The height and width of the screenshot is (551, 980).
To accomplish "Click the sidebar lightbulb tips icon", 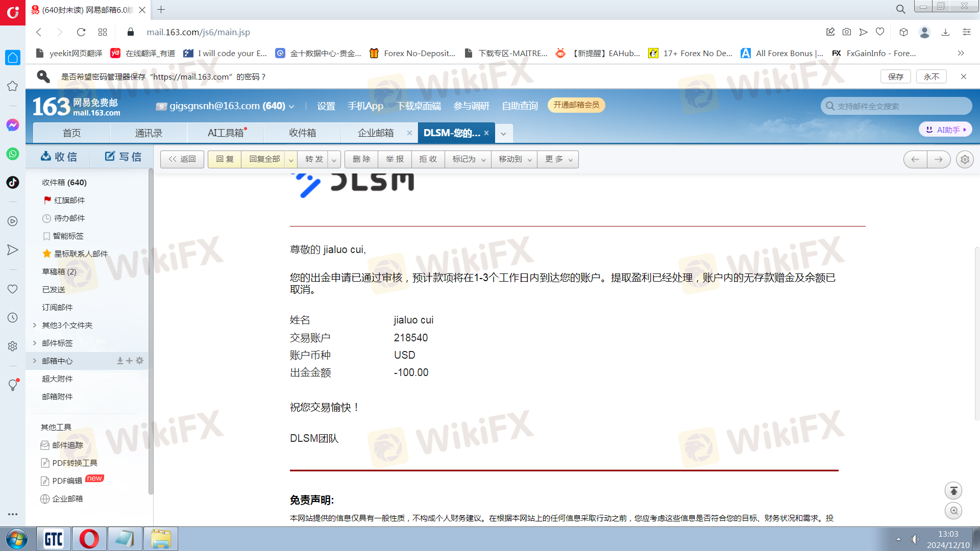I will click(13, 385).
